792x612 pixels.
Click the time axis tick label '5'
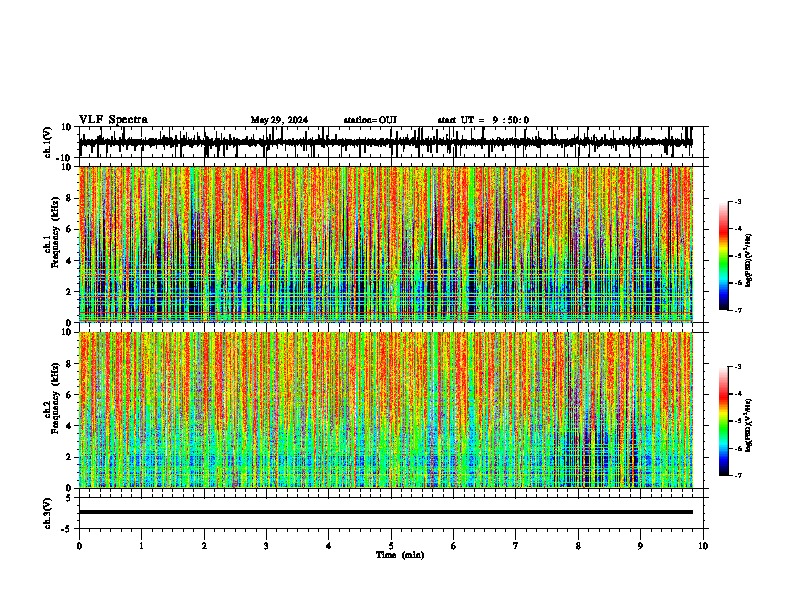tap(391, 546)
